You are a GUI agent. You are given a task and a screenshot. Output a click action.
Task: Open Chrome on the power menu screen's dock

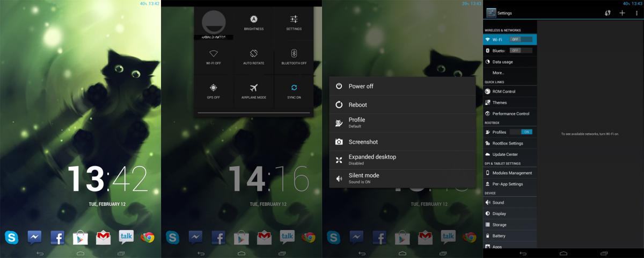pos(470,237)
